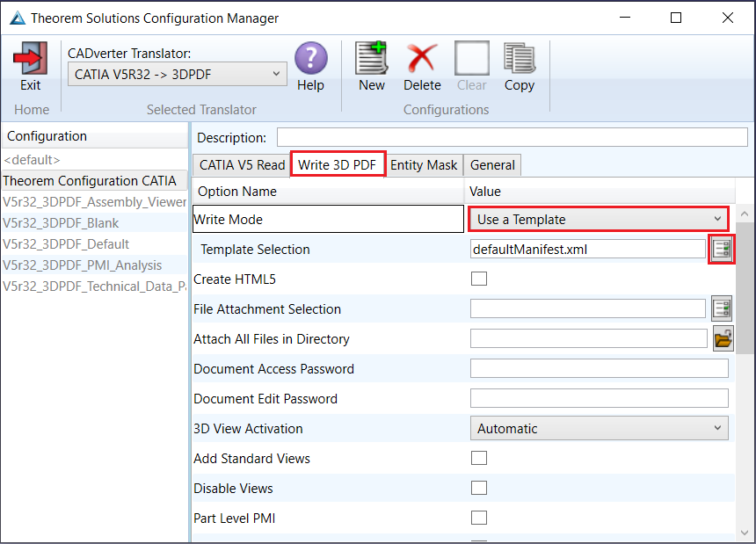756x544 pixels.
Task: Click the scroll down arrow of options list
Action: pyautogui.click(x=745, y=533)
